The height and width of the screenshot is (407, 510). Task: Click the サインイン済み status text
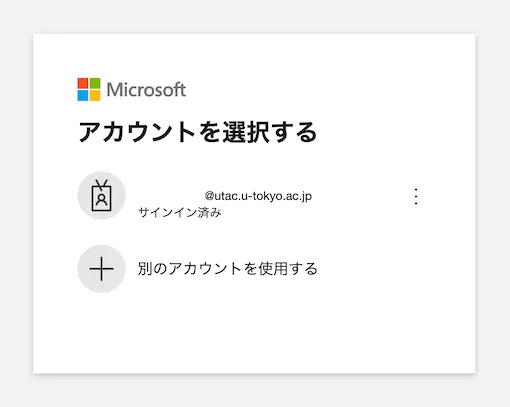tap(180, 212)
